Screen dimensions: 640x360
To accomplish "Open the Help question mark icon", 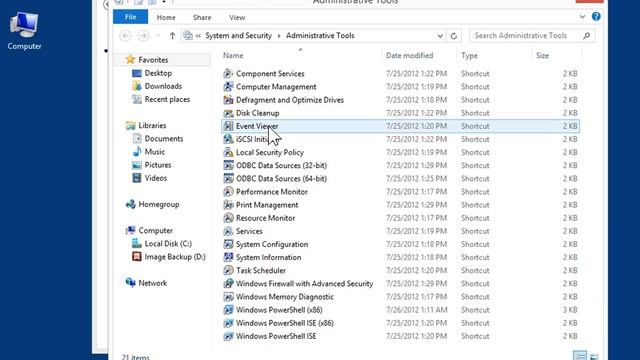I will 596,17.
